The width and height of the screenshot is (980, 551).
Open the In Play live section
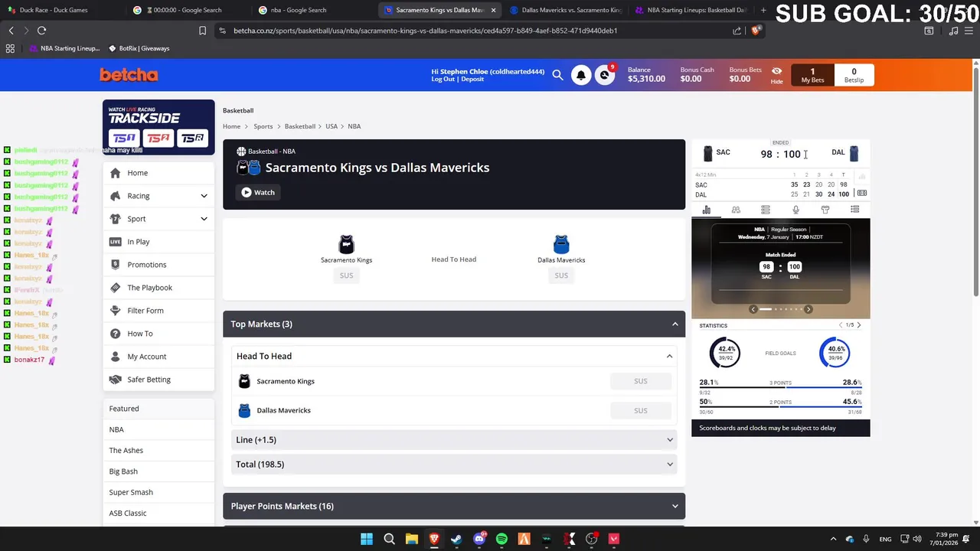158,242
